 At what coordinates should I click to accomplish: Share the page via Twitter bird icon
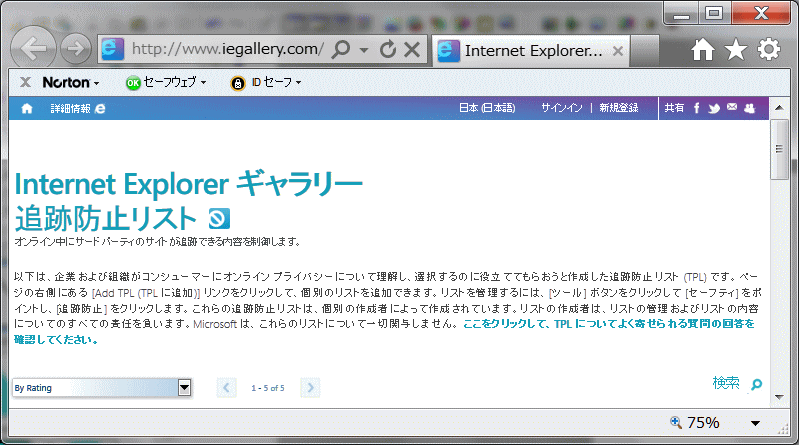(714, 109)
